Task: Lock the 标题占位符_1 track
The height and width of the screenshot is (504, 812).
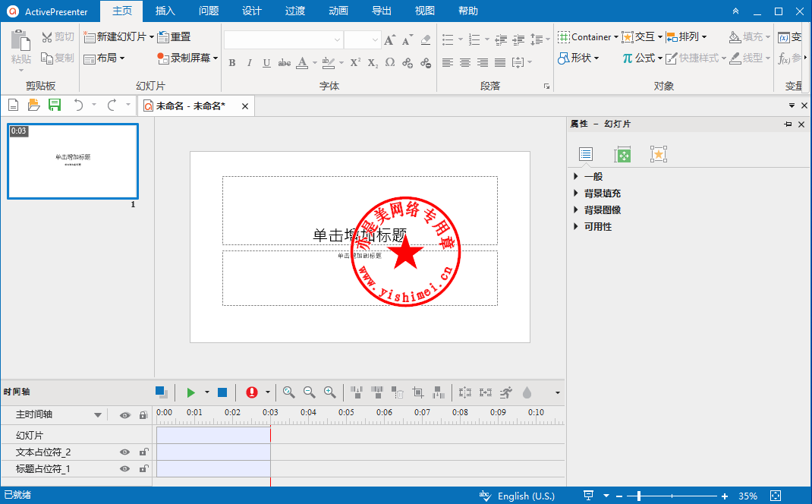Action: (x=143, y=469)
